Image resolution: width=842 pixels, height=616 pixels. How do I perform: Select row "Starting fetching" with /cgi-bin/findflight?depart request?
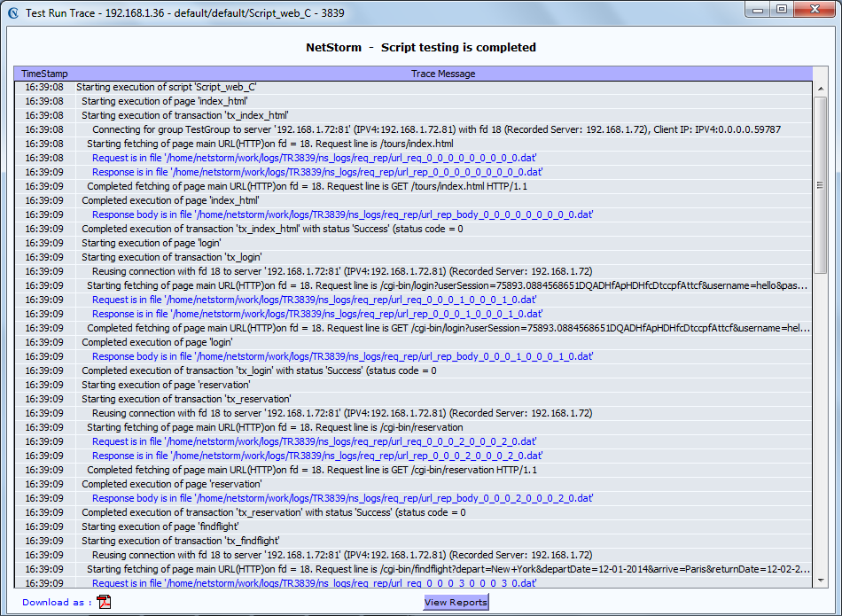point(414,569)
